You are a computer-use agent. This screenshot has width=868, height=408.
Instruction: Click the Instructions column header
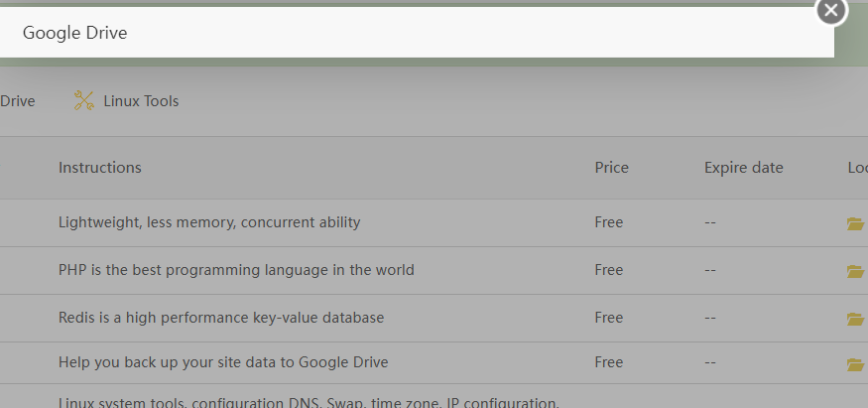point(100,167)
